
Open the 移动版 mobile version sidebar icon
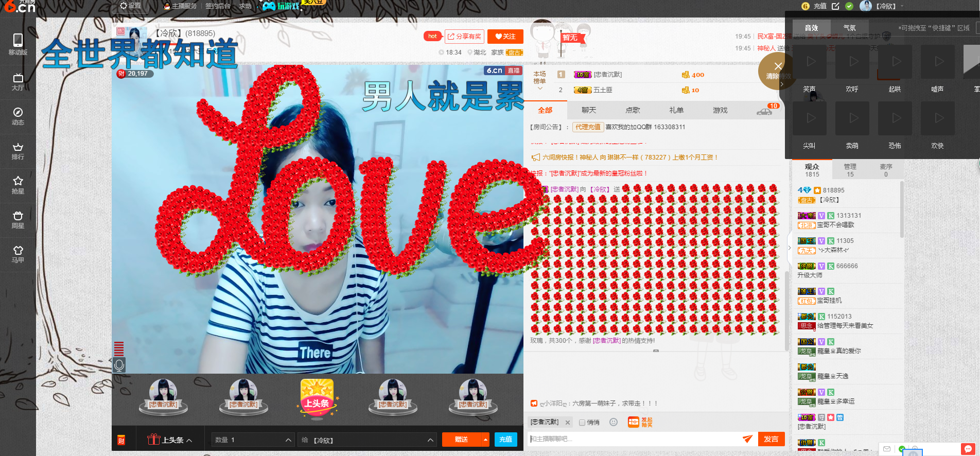click(x=18, y=44)
